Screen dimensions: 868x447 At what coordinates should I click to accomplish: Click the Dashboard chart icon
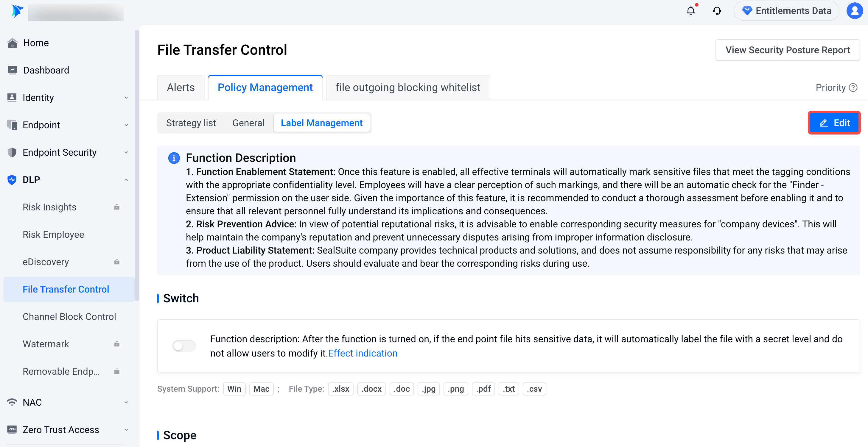tap(13, 70)
